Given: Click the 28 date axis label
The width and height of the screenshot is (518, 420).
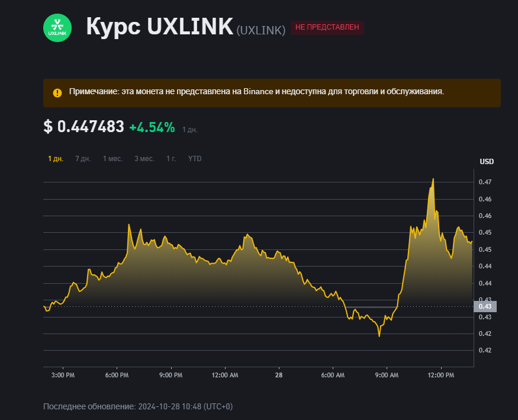Looking at the screenshot, I should tap(279, 375).
